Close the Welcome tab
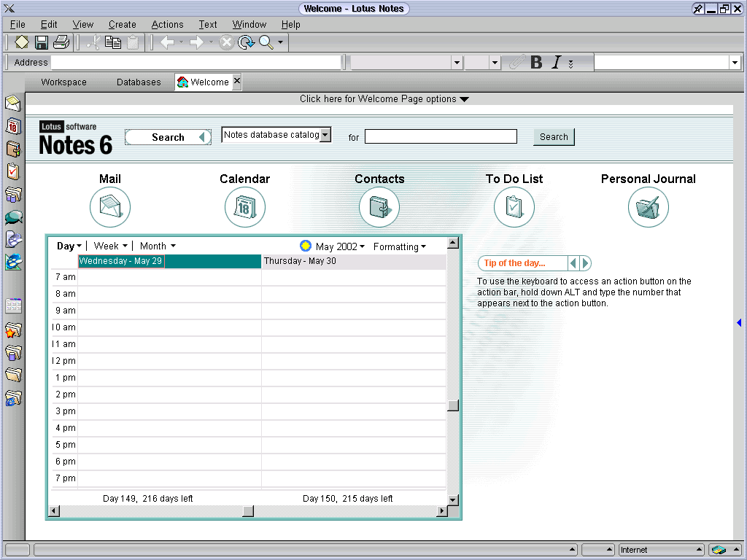 tap(237, 81)
